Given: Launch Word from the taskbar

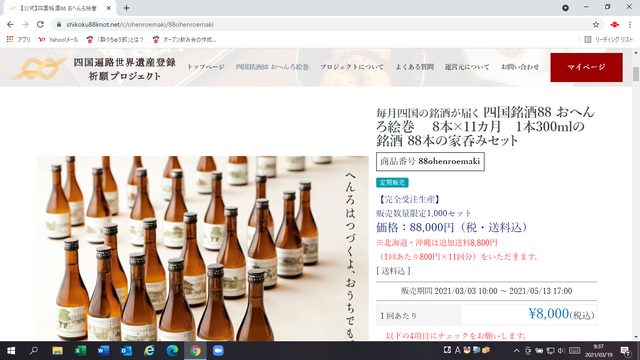Looking at the screenshot, I should point(103,351).
